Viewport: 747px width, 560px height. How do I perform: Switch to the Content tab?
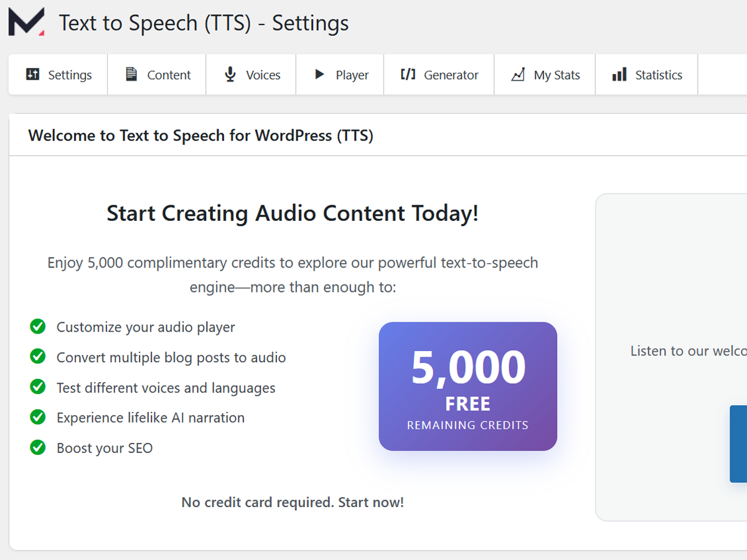pyautogui.click(x=157, y=75)
